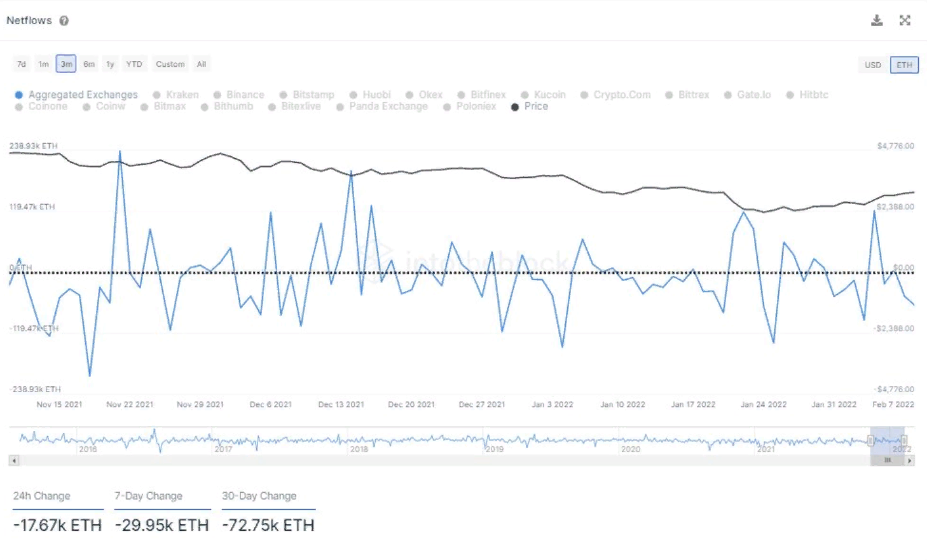Click the navigator scrollbar grip thumb
927x560 pixels.
click(888, 460)
